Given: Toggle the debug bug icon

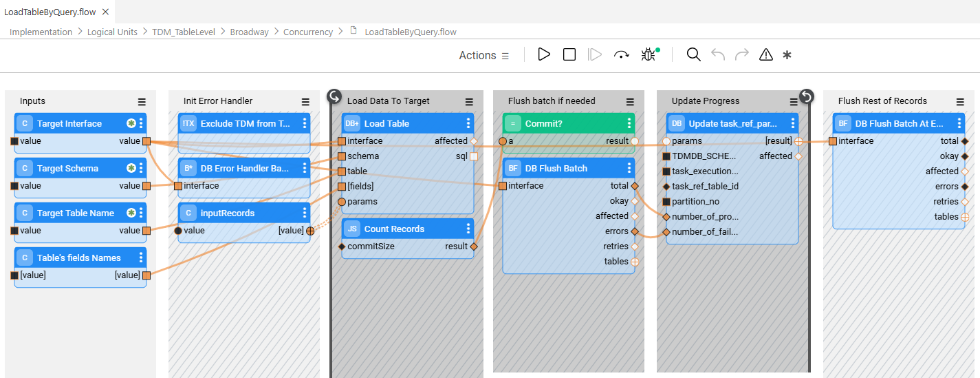Looking at the screenshot, I should (x=649, y=54).
